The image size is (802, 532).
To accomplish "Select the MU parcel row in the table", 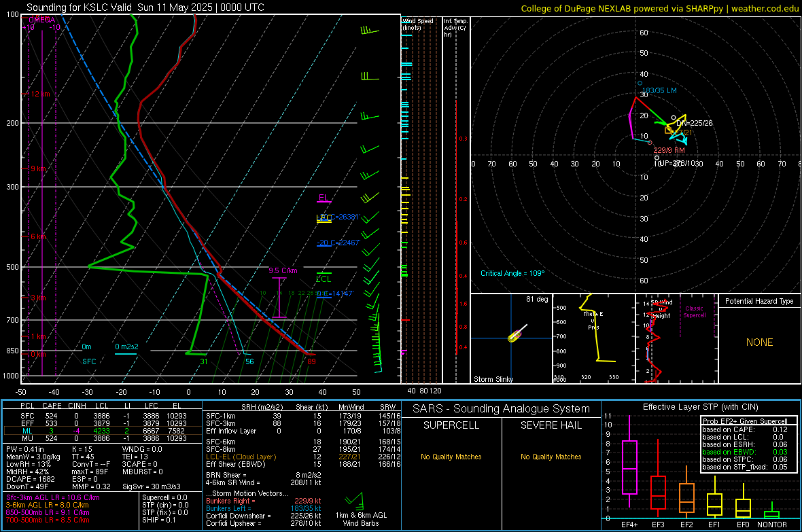I will pos(103,438).
